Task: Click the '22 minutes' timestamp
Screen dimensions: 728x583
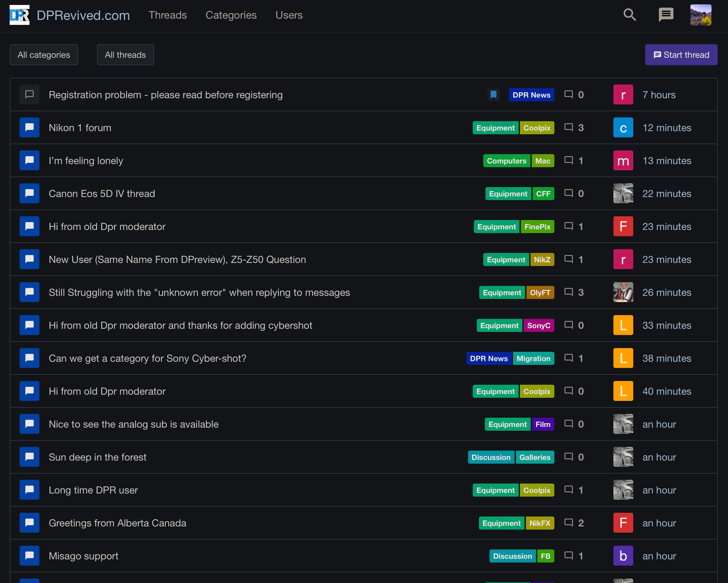Action: pyautogui.click(x=667, y=194)
